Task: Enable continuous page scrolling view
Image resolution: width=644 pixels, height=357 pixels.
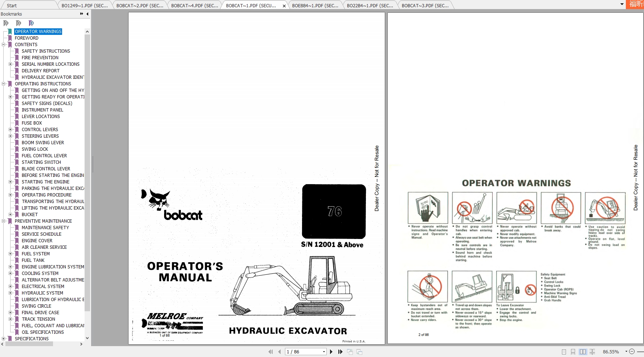Action: click(x=573, y=352)
